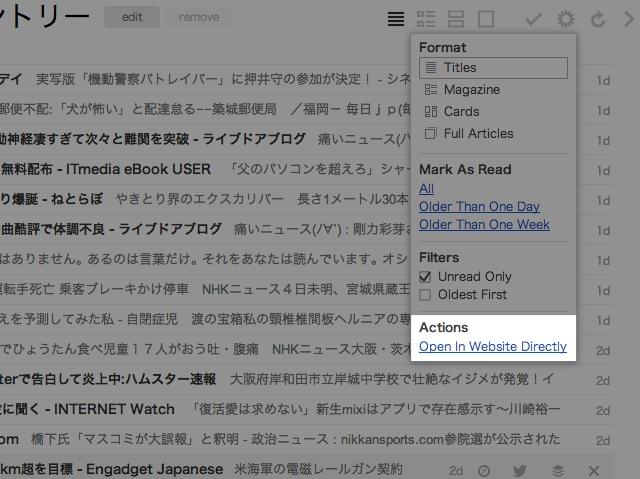
Task: Click Older Than One Day link
Action: (479, 206)
